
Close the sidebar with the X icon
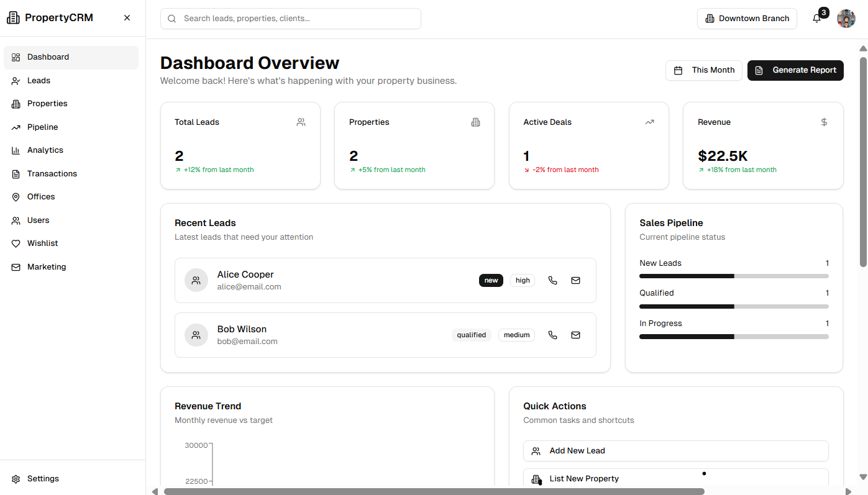pos(127,18)
